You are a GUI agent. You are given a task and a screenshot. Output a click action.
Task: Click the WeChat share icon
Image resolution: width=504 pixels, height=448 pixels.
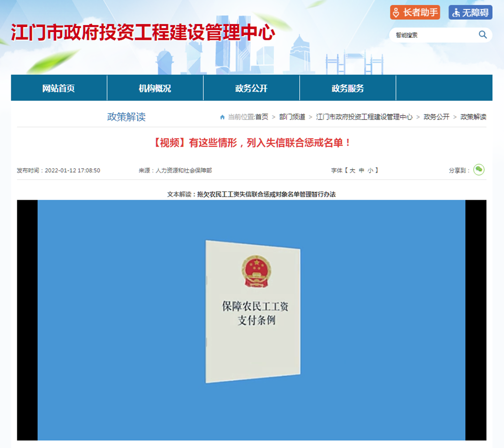click(x=478, y=170)
